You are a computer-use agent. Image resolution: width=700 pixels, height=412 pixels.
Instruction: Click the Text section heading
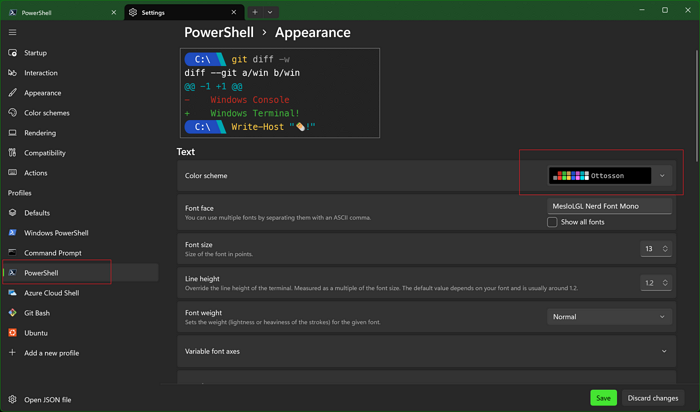(186, 151)
